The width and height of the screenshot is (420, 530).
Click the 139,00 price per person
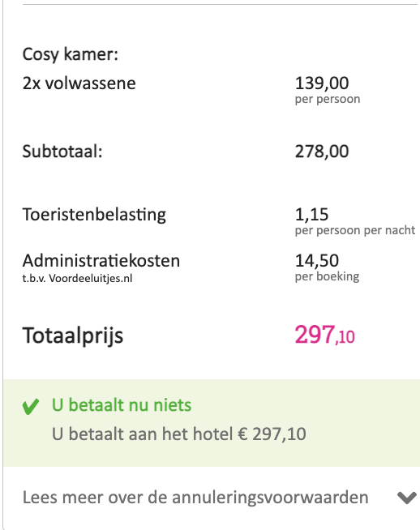pyautogui.click(x=322, y=83)
